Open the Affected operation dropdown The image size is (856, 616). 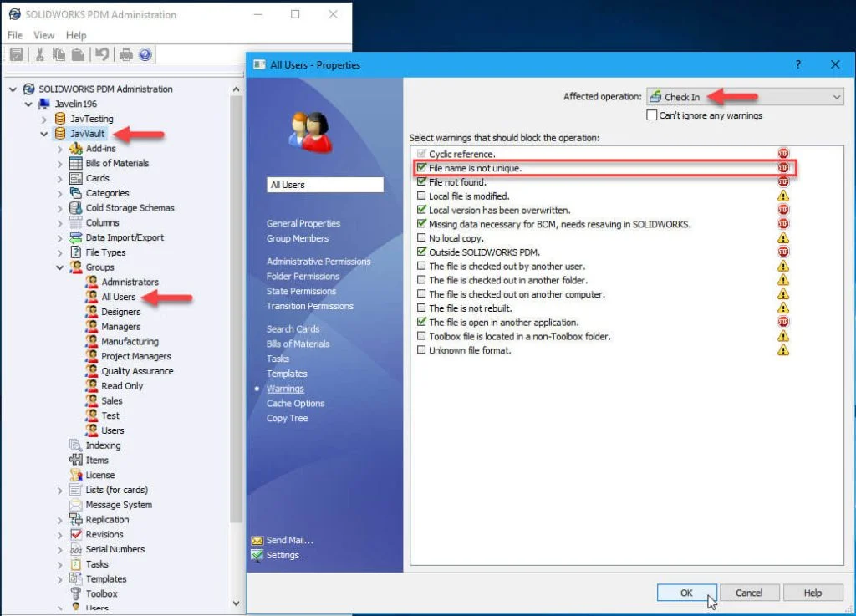tap(837, 97)
